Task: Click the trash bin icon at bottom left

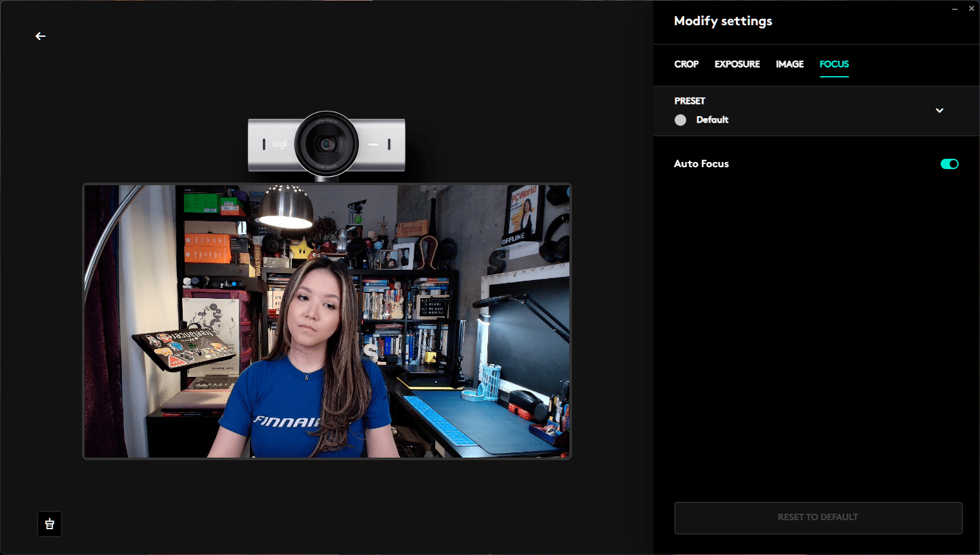Action: (50, 524)
